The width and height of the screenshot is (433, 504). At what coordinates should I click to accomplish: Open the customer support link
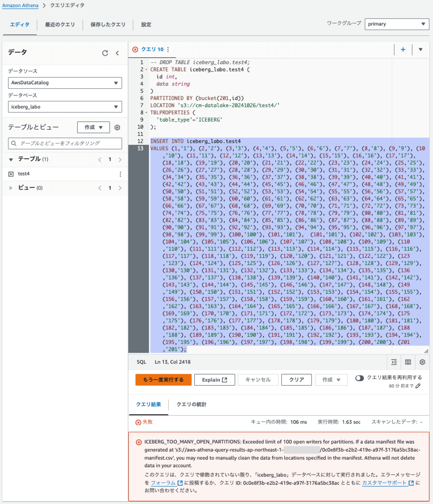(x=388, y=483)
